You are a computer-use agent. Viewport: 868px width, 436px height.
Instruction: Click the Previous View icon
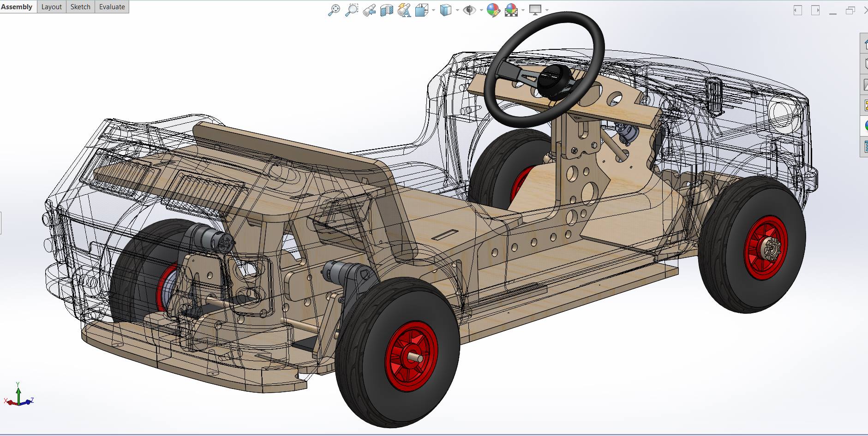[x=369, y=10]
